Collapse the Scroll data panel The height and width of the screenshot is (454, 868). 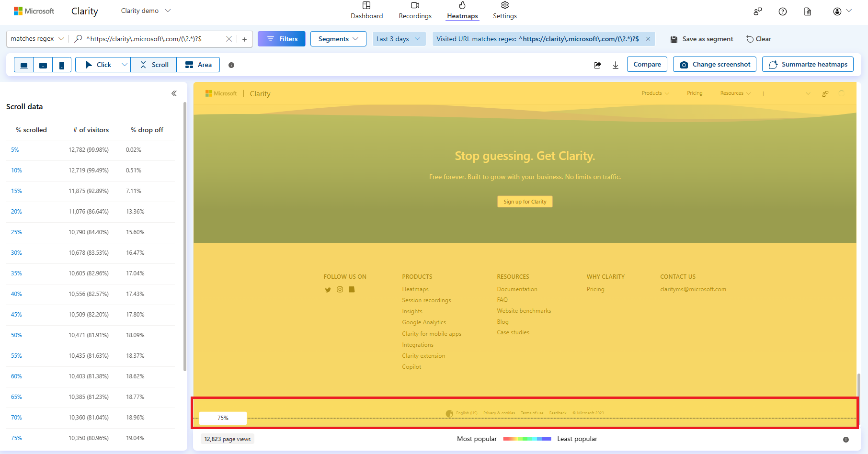click(174, 93)
